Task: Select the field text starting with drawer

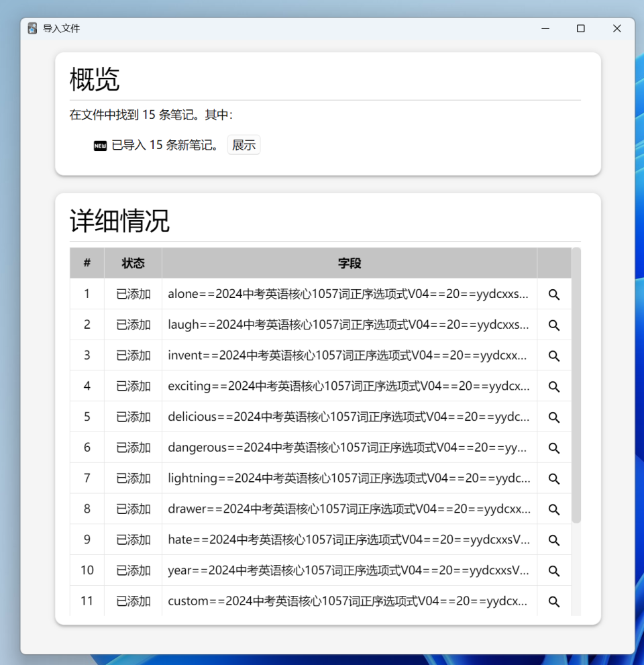Action: (349, 509)
